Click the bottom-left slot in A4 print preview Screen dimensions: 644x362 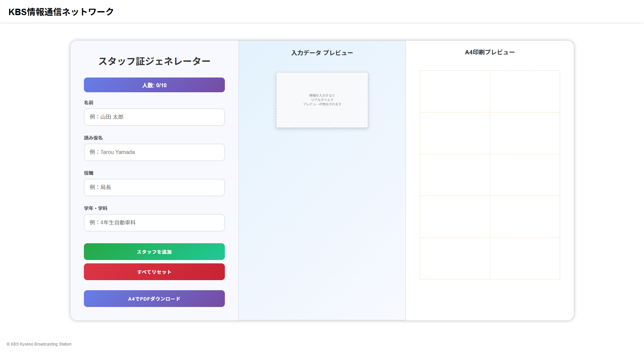coord(455,258)
